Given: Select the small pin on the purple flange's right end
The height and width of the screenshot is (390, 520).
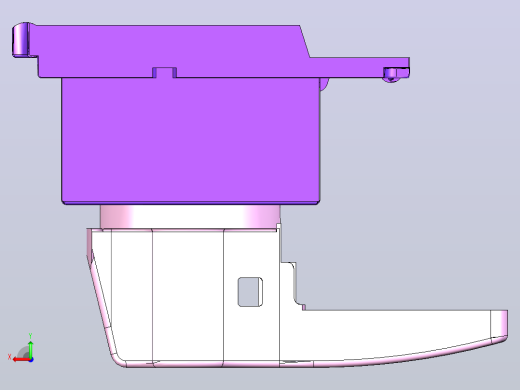Looking at the screenshot, I should (392, 75).
